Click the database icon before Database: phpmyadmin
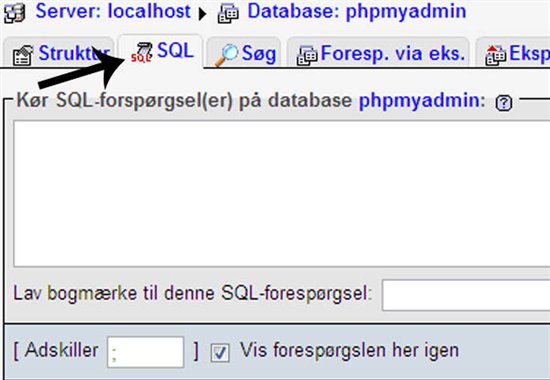Image resolution: width=550 pixels, height=380 pixels. click(228, 13)
